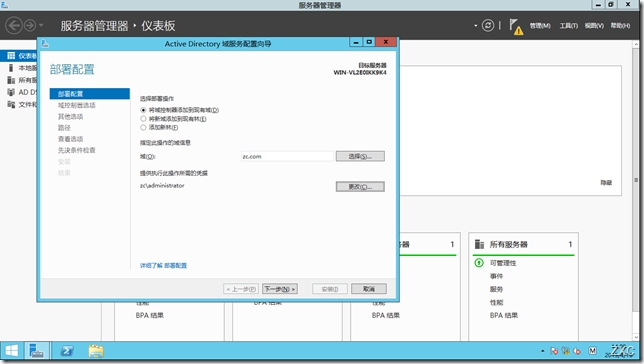Open Windows Start button
Image resolution: width=644 pixels, height=364 pixels.
click(x=12, y=351)
